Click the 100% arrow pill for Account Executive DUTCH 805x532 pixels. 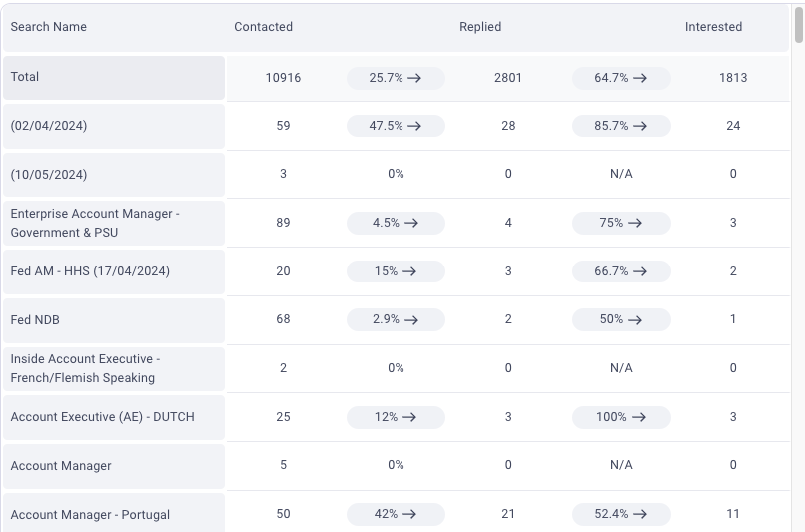click(x=621, y=417)
